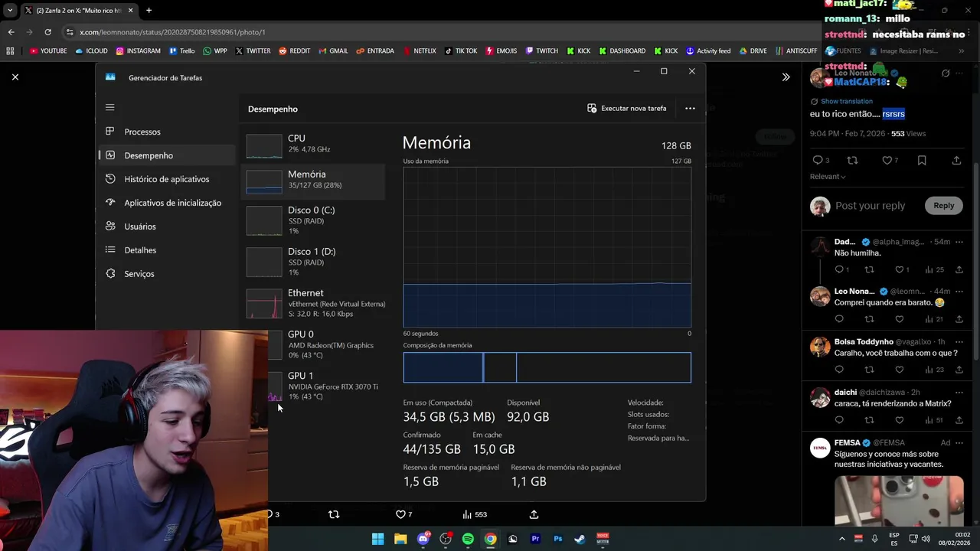Open the TWITCH bookmark

(x=542, y=51)
